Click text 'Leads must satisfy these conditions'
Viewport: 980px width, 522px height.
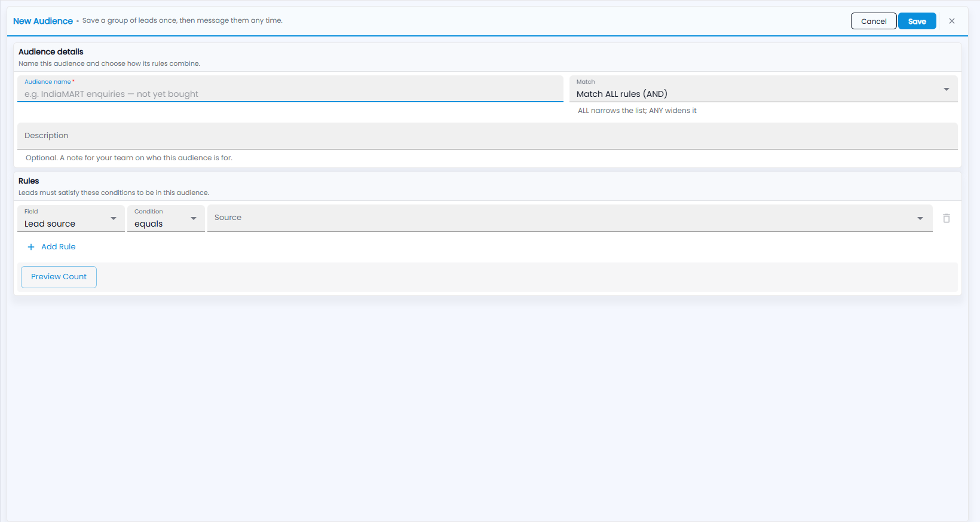pyautogui.click(x=114, y=193)
